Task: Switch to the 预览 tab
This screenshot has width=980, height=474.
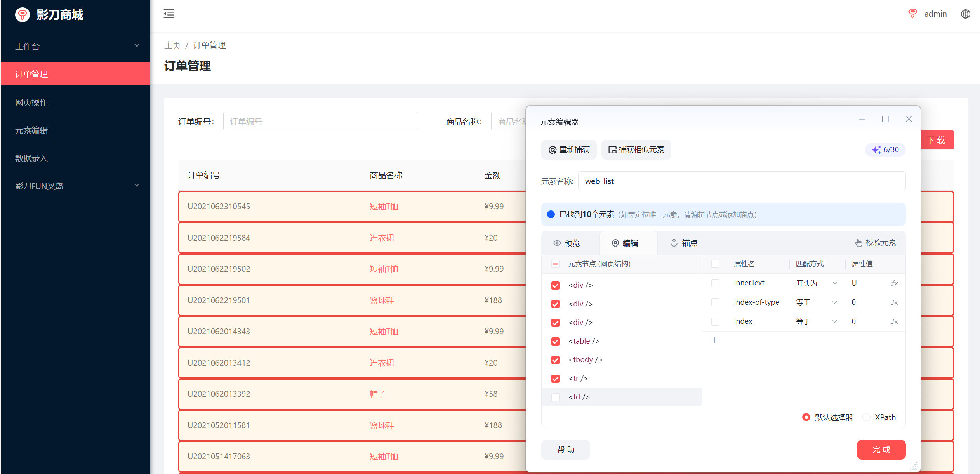Action: 566,243
